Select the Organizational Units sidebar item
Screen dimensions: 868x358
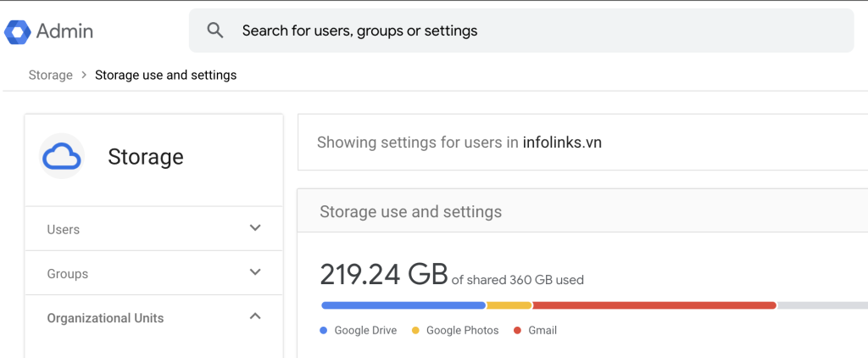pos(105,318)
